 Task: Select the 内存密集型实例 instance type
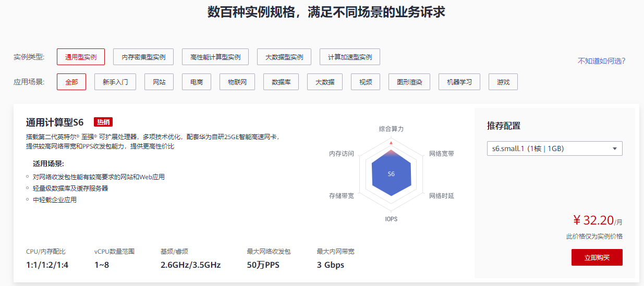click(x=143, y=57)
